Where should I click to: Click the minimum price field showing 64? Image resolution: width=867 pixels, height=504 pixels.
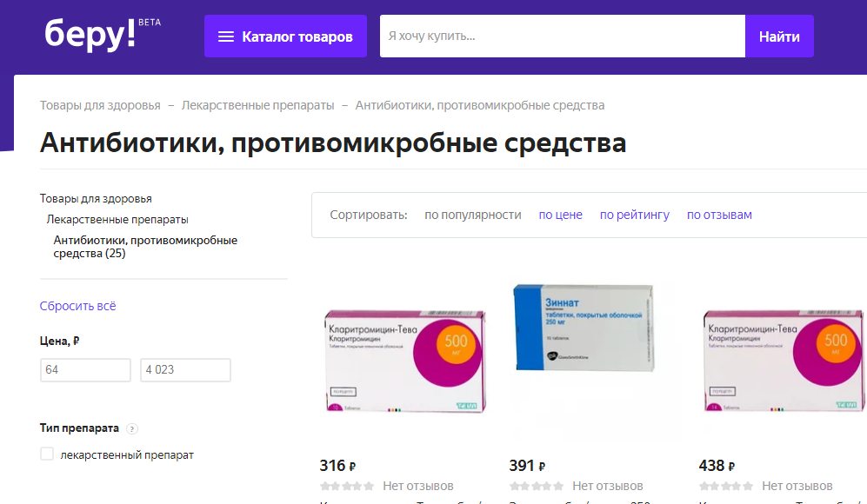point(85,370)
